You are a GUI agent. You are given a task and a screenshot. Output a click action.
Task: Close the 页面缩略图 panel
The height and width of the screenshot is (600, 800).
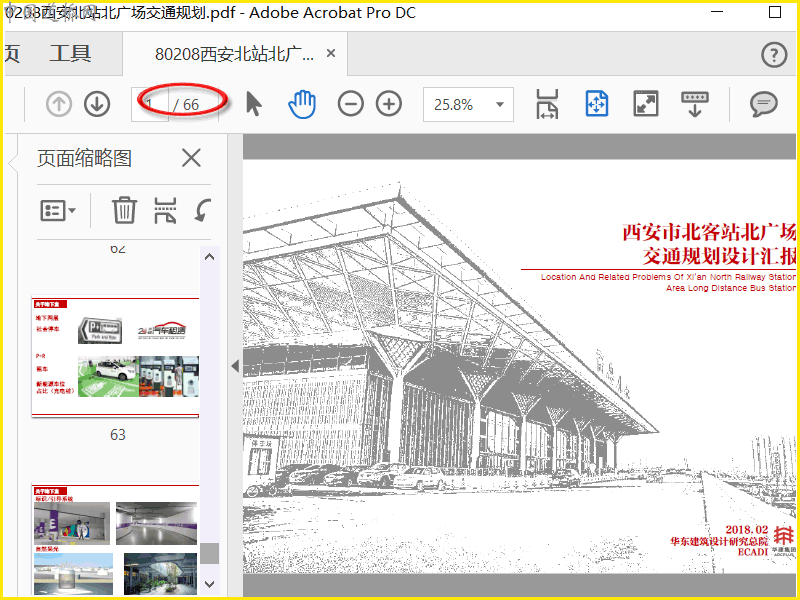coord(191,158)
